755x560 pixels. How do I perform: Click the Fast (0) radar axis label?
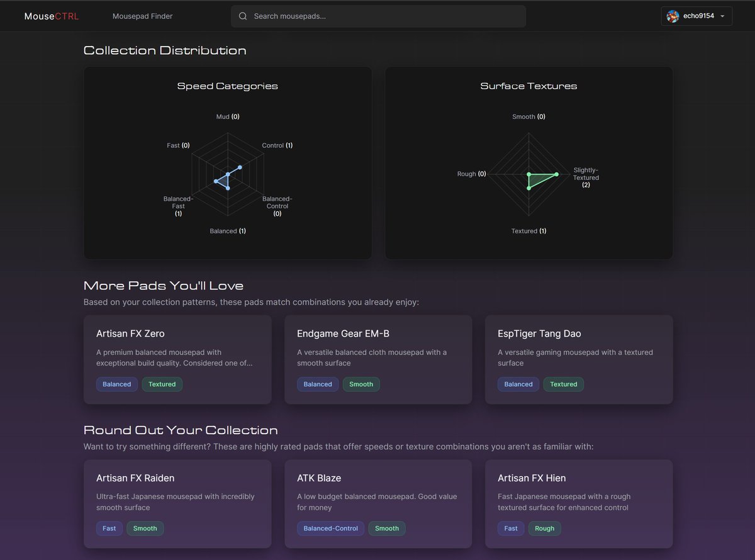tap(178, 145)
